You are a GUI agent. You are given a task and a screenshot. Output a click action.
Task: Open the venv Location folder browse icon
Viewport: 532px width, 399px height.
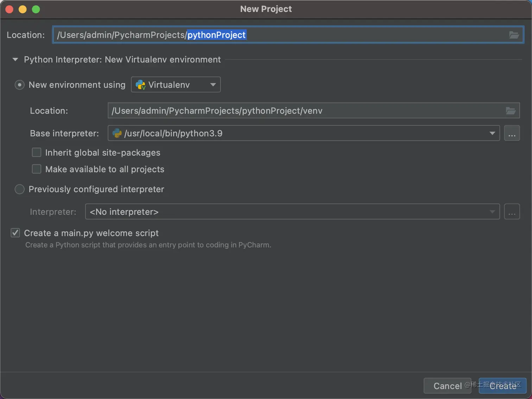tap(511, 111)
